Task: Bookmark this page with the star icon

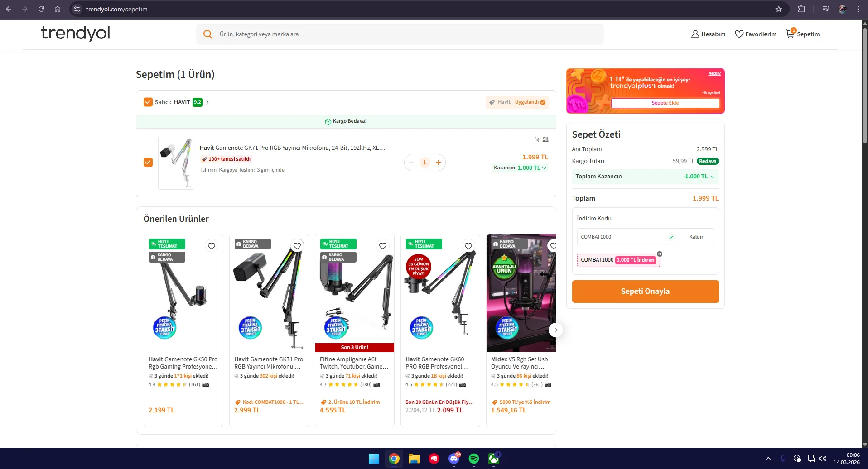Action: [779, 9]
